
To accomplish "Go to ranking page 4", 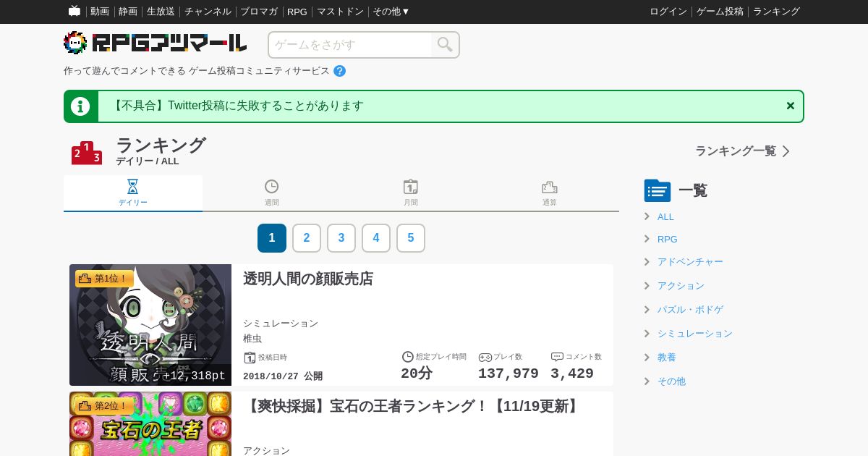I will (x=376, y=238).
